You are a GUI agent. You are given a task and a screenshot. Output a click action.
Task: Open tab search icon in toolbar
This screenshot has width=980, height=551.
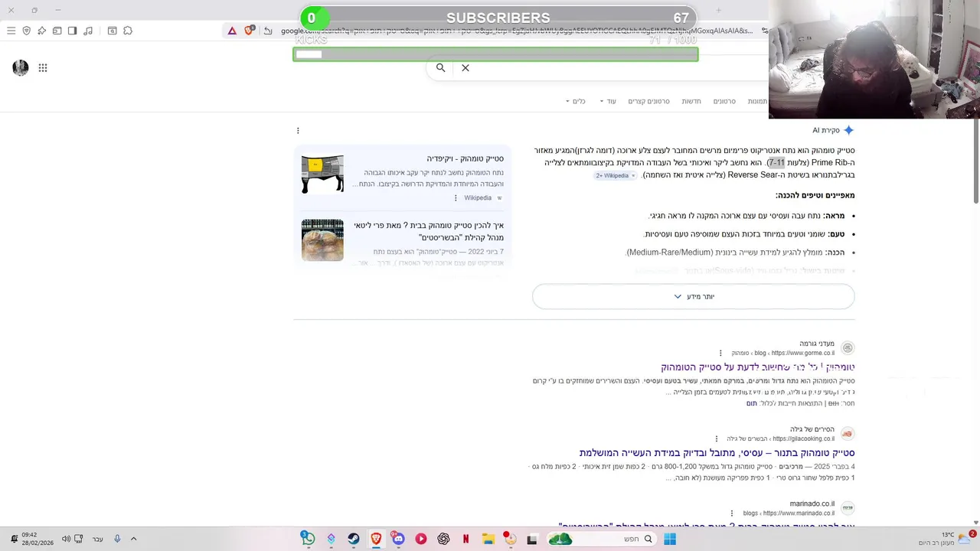(x=112, y=31)
